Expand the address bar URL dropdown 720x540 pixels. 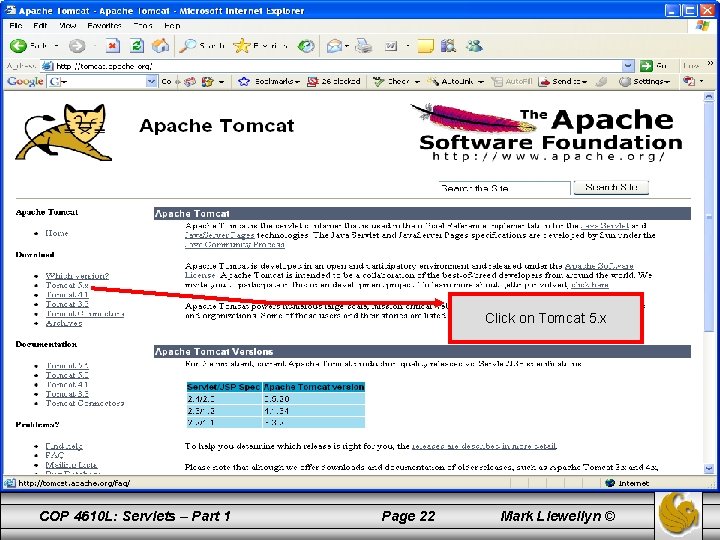pos(628,66)
